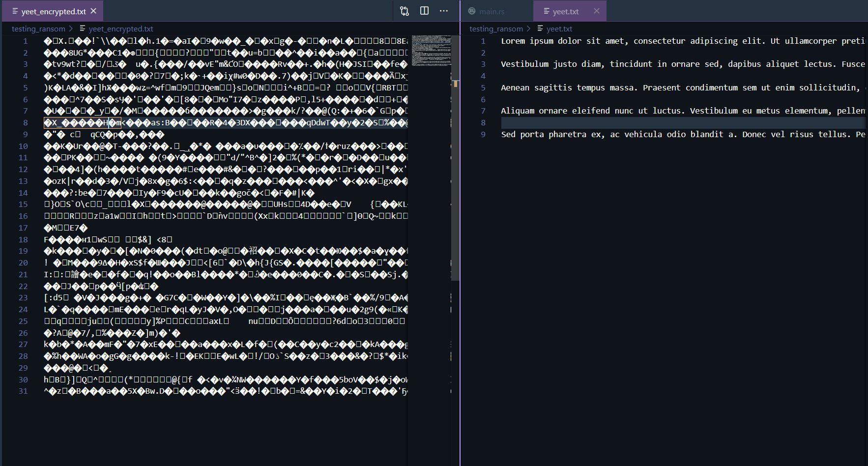Screen dimensions: 868x466
Task: Click the left editor vertical scrollbar
Action: [x=456, y=157]
